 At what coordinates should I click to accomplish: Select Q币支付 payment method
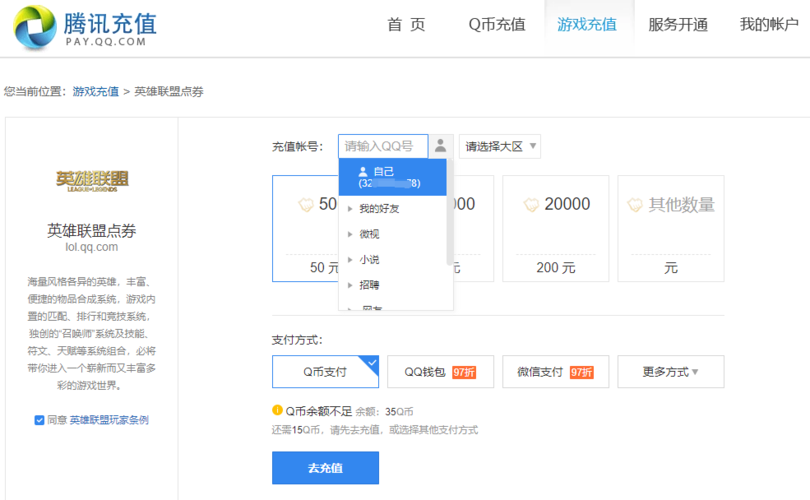click(x=325, y=371)
